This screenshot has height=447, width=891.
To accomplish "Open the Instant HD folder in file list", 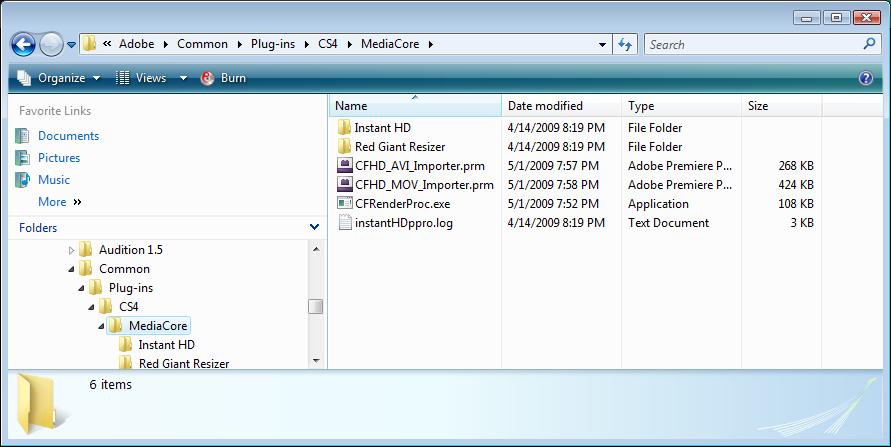I will tap(382, 128).
